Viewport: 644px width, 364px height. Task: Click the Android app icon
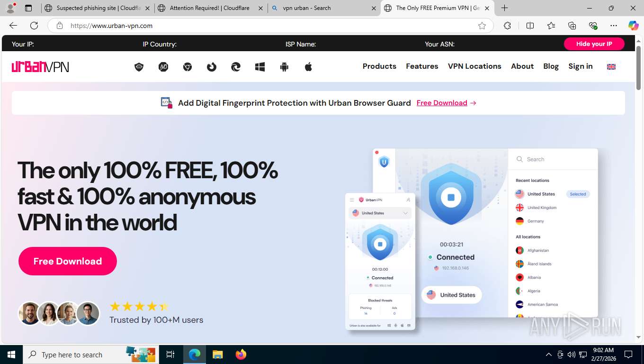[x=284, y=67]
